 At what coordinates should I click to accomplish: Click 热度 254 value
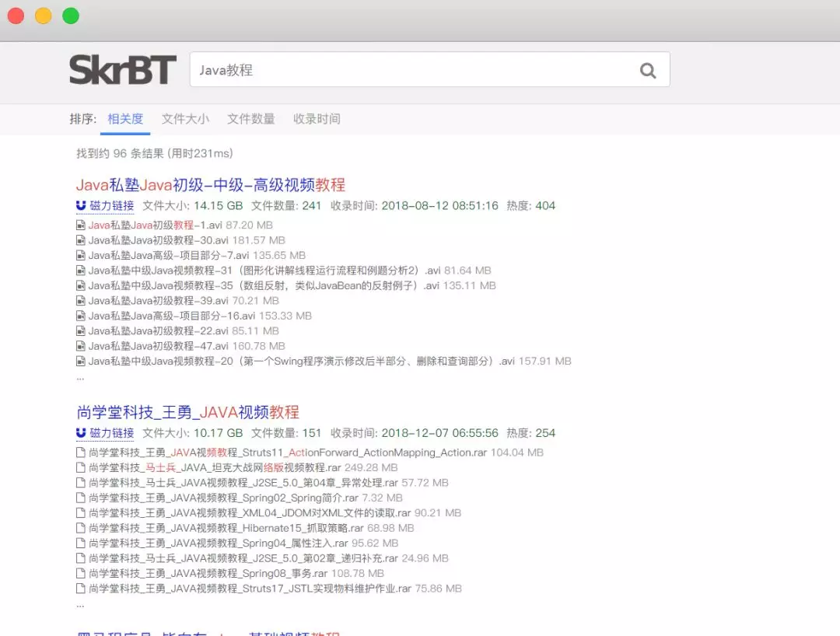[545, 432]
